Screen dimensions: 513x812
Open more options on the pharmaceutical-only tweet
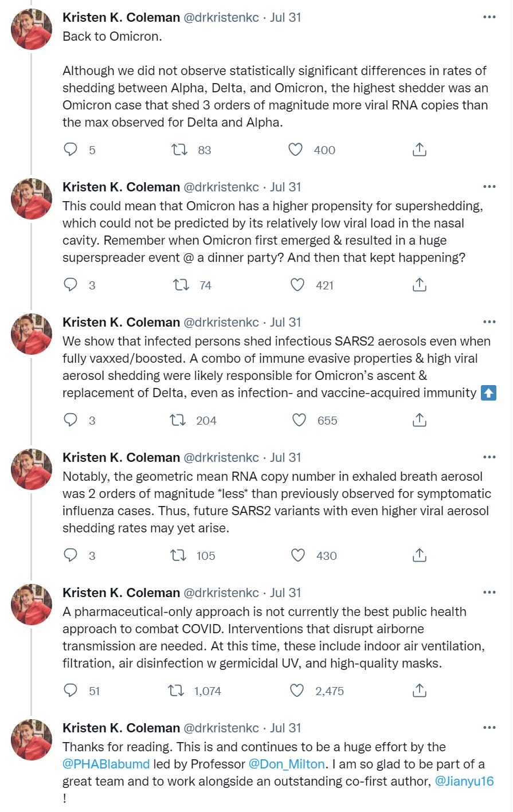coord(489,593)
